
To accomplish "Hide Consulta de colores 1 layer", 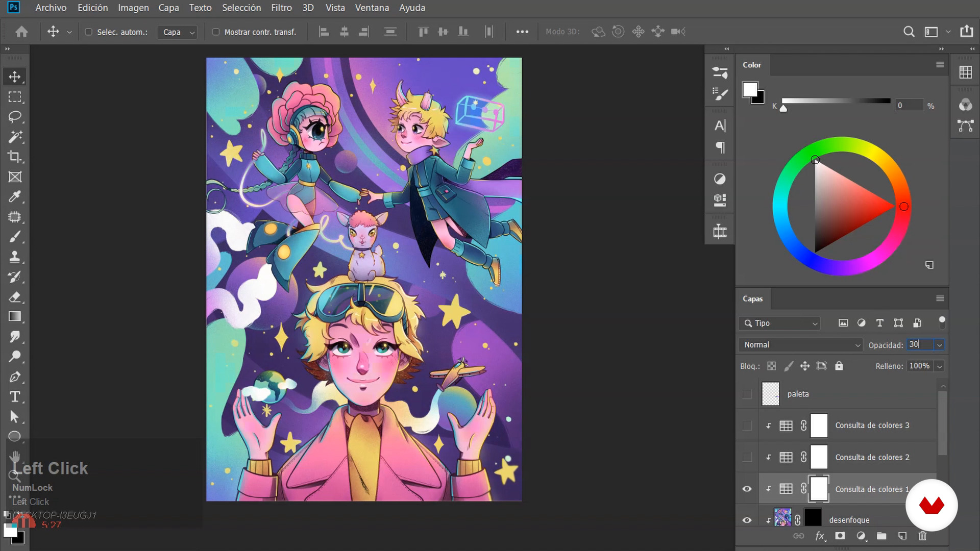I will 747,489.
